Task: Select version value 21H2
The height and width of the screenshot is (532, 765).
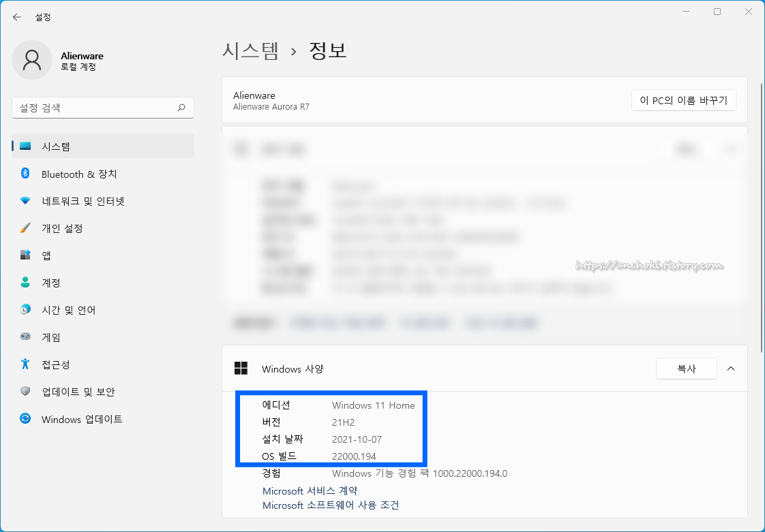Action: tap(343, 422)
